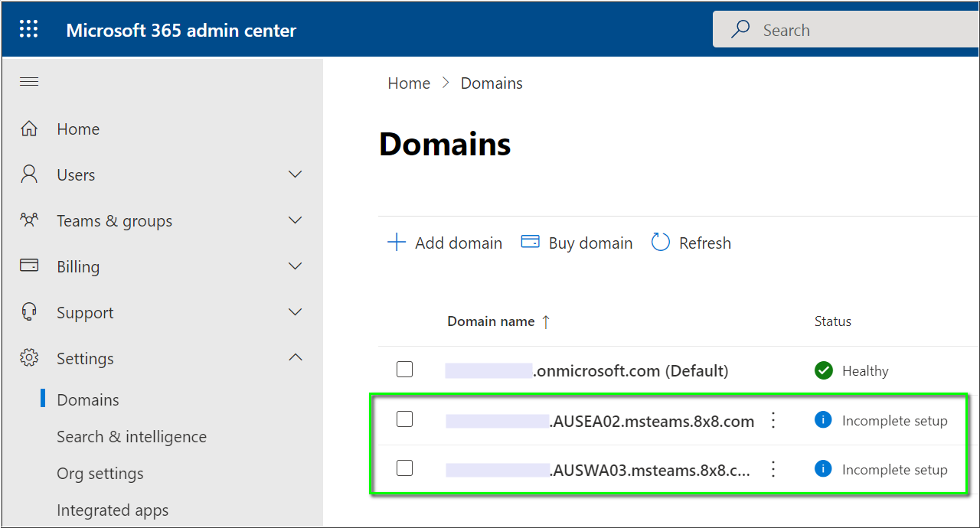
Task: Click the search magnifier icon
Action: tap(740, 30)
